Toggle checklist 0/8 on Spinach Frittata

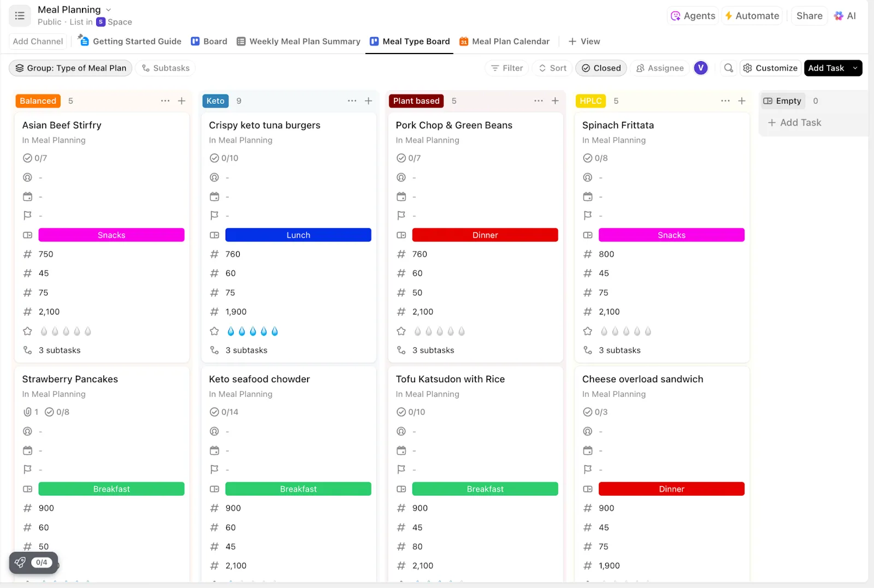[x=595, y=158]
